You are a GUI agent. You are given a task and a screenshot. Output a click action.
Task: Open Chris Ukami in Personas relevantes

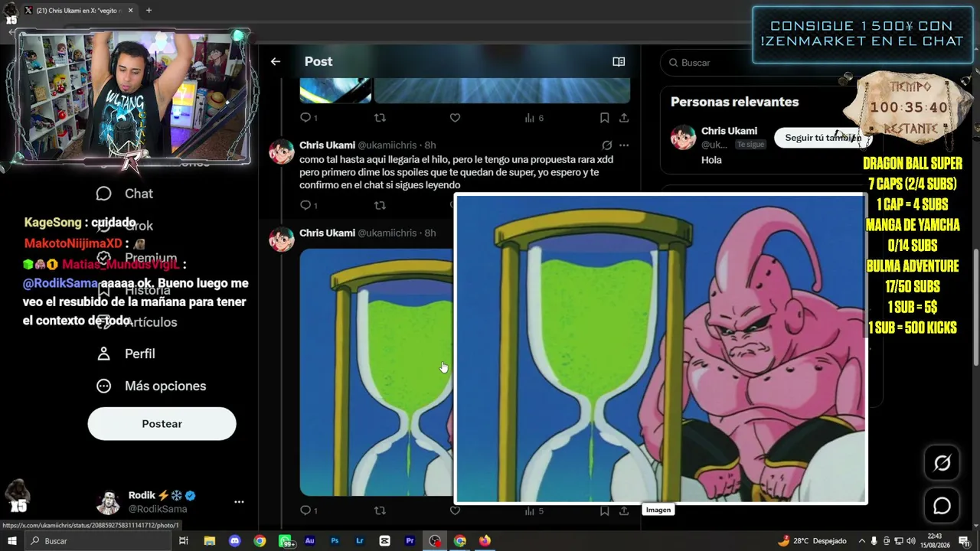tap(729, 131)
